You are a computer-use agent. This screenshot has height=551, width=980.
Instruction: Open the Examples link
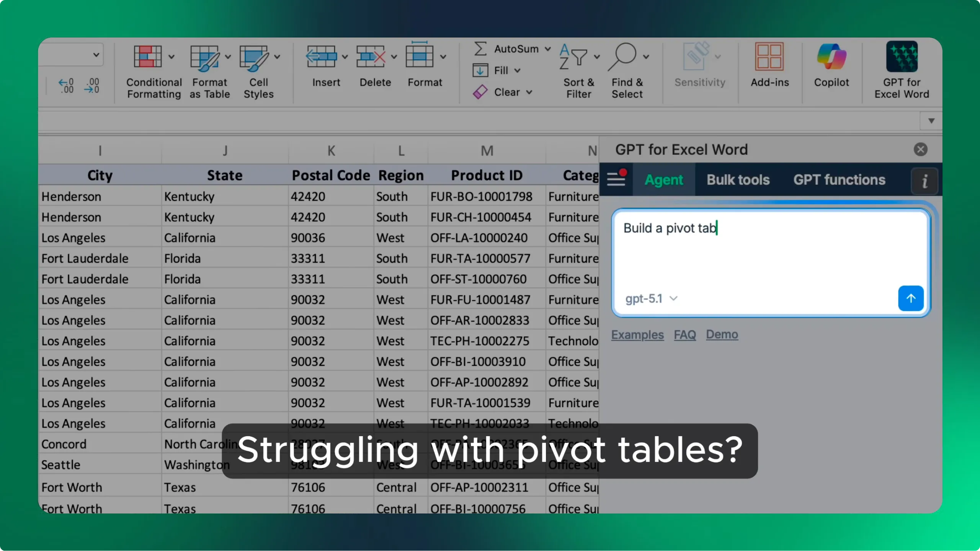(x=637, y=335)
